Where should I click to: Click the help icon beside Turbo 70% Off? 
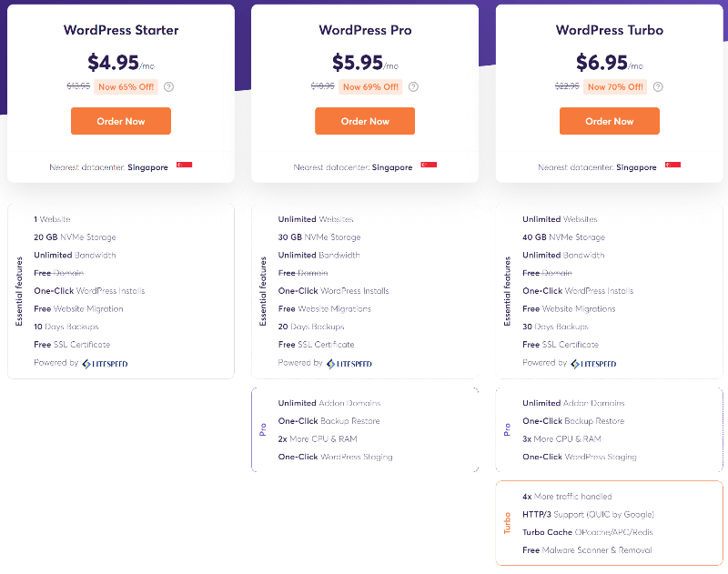(658, 86)
